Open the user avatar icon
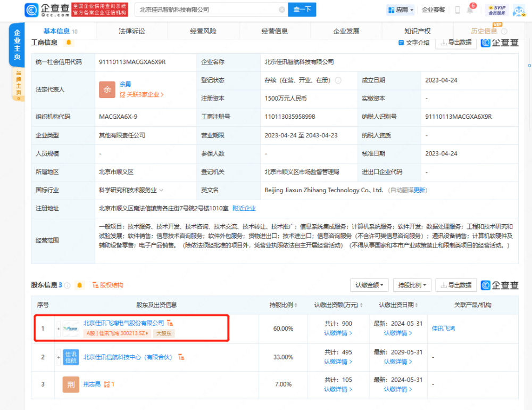The height and width of the screenshot is (410, 532). coord(519,11)
